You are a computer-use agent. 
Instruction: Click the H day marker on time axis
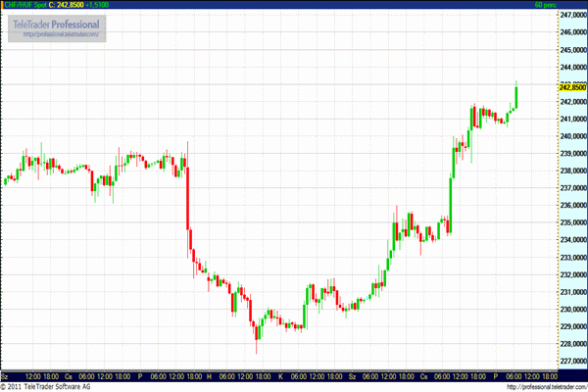(x=210, y=376)
